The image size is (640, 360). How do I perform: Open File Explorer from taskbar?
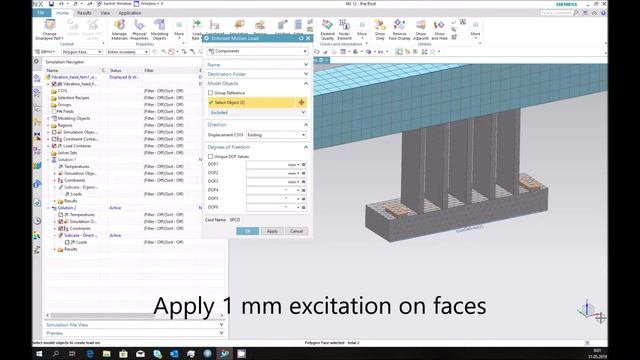click(107, 353)
